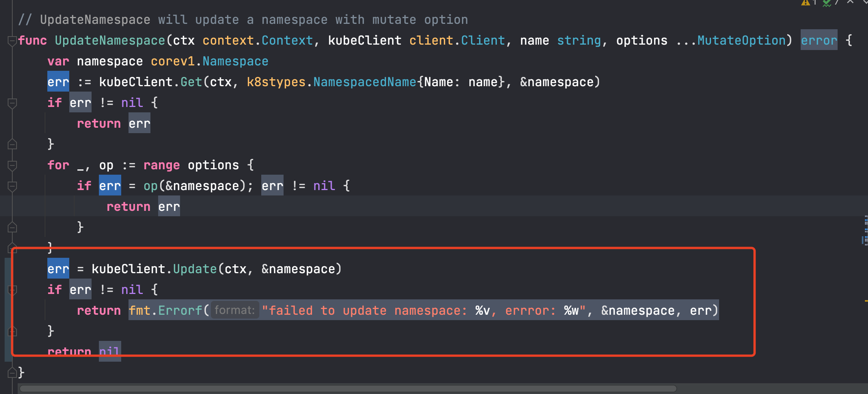Click the MutateOption type name
The height and width of the screenshot is (394, 868).
741,40
